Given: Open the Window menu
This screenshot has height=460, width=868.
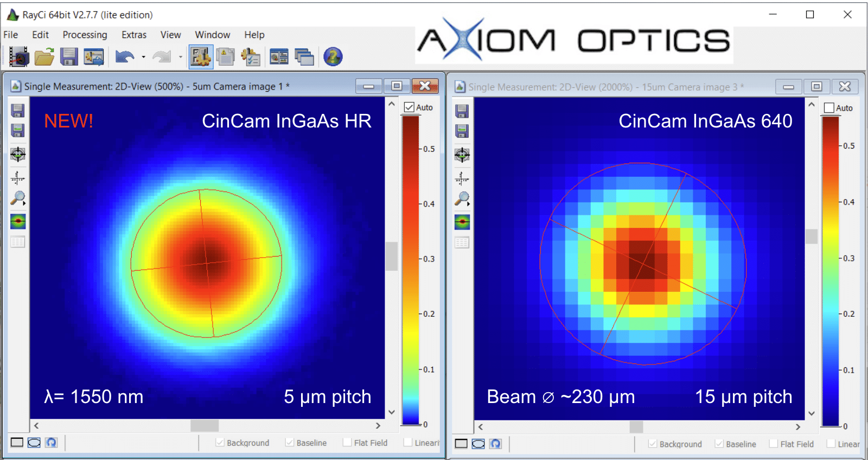Looking at the screenshot, I should coord(213,35).
